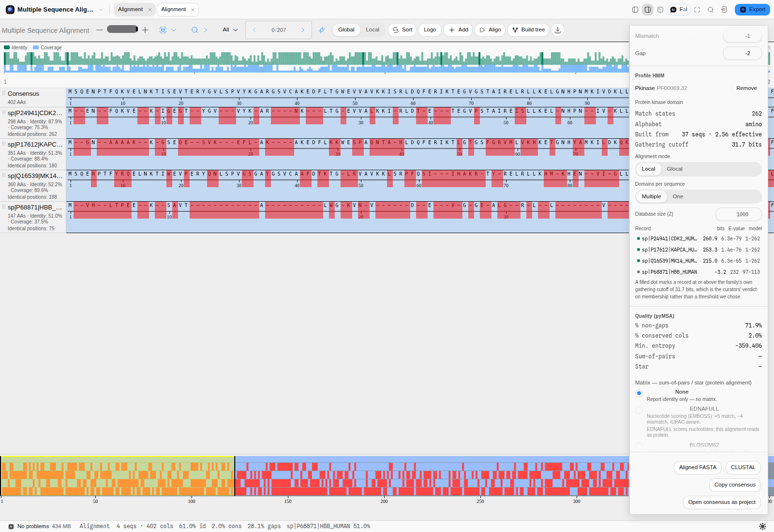This screenshot has width=774, height=532.
Task: Edit the Gap penalty value field
Action: 743,54
